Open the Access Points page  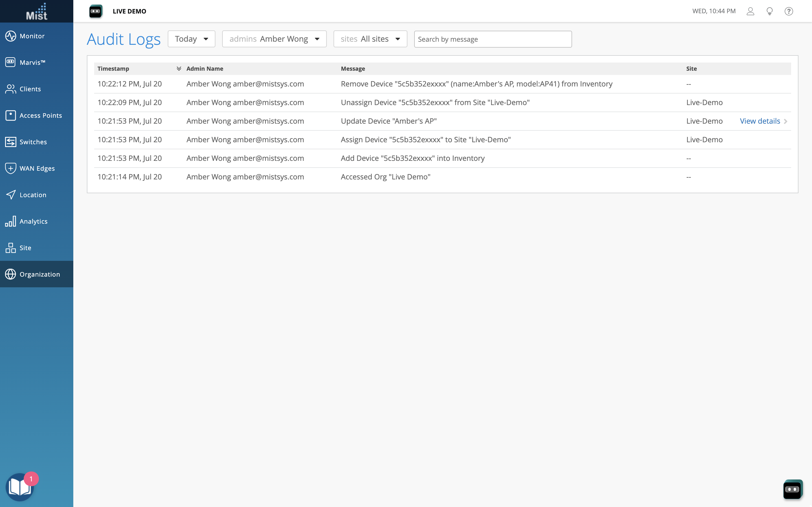pos(40,115)
